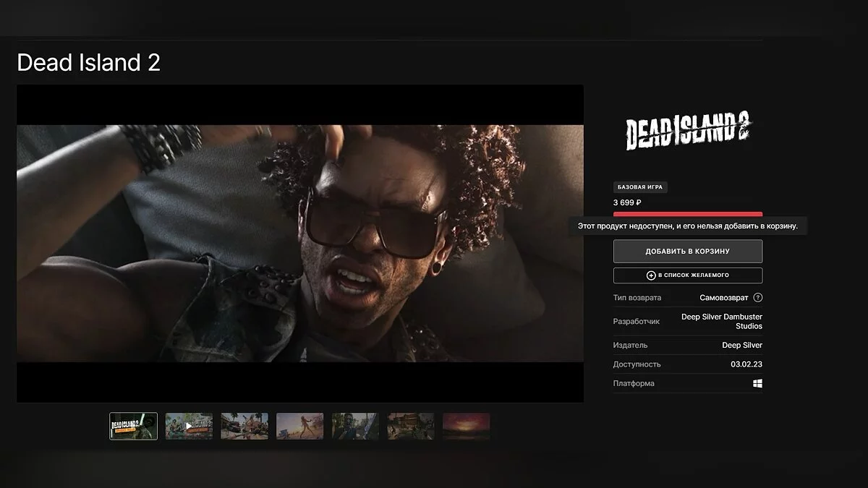Select the third thumbnail with palm trees
The width and height of the screenshot is (868, 488).
[244, 427]
